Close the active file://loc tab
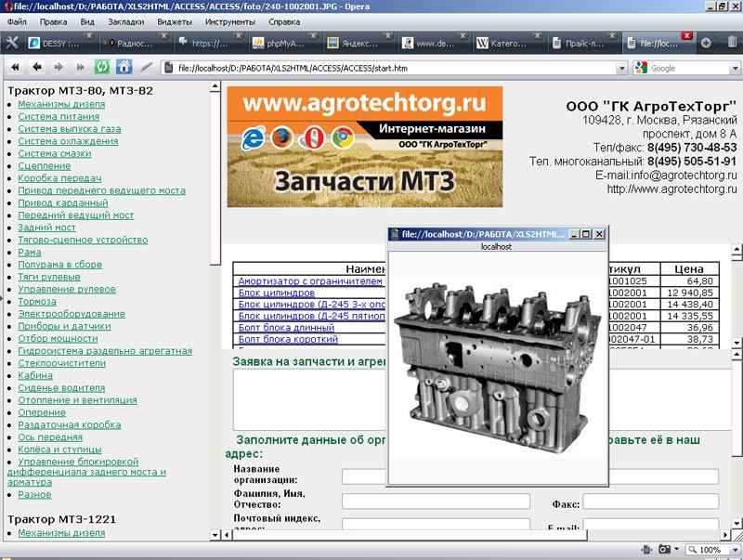 pos(686,35)
